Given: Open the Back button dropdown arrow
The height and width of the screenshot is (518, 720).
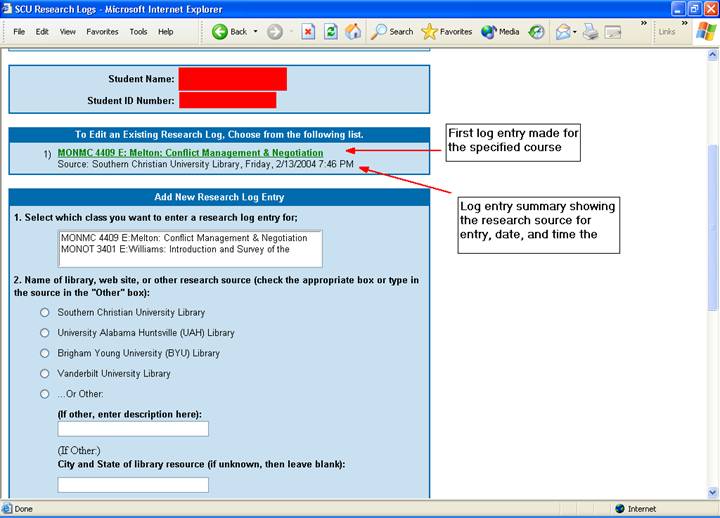Looking at the screenshot, I should (255, 31).
